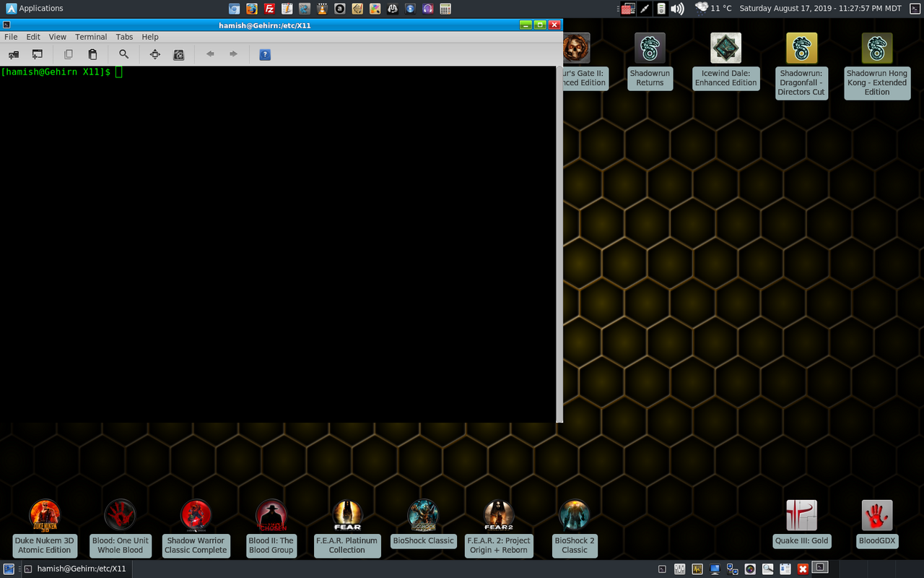Open Icewind Dale Enhanced Edition shortcut
Image resolution: width=924 pixels, height=578 pixels.
[x=725, y=61]
